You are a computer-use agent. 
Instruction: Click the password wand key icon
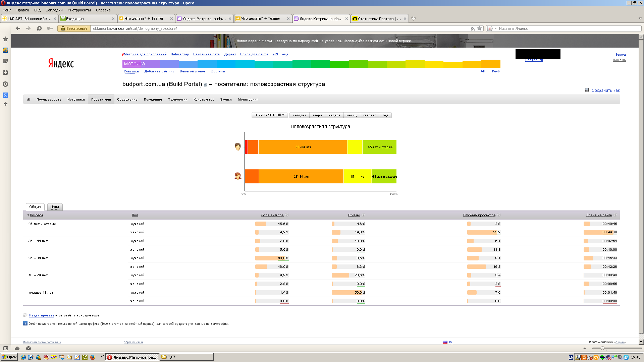click(50, 28)
